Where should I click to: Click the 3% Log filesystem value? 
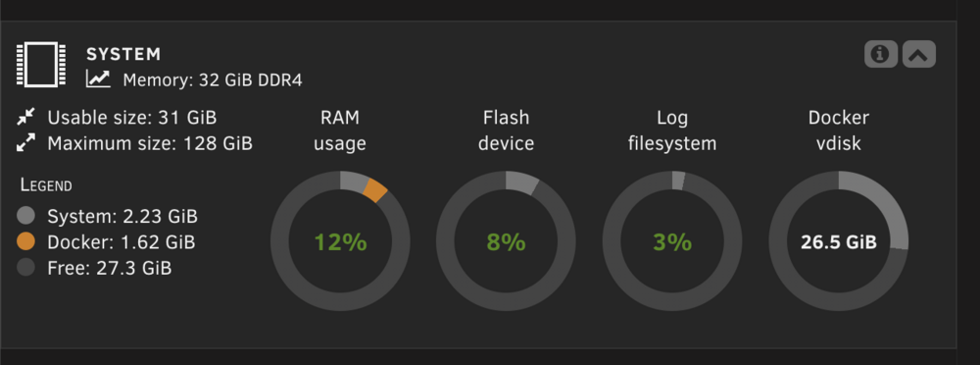[x=672, y=242]
